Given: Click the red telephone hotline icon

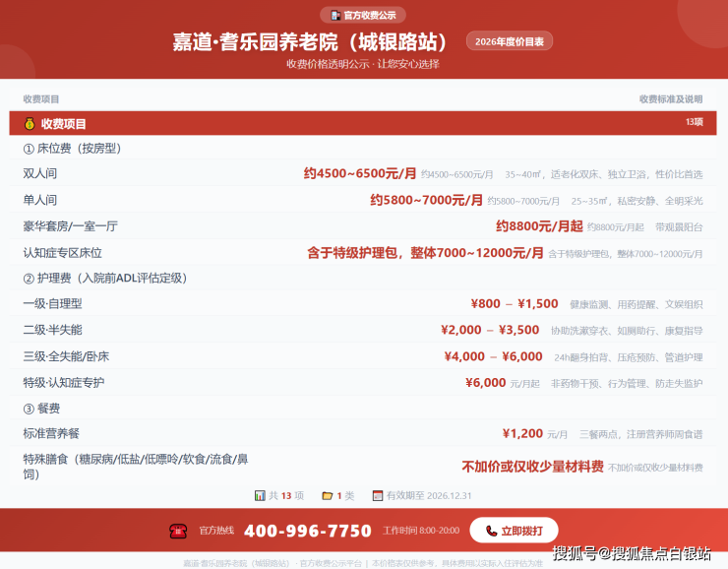Looking at the screenshot, I should pos(178,531).
